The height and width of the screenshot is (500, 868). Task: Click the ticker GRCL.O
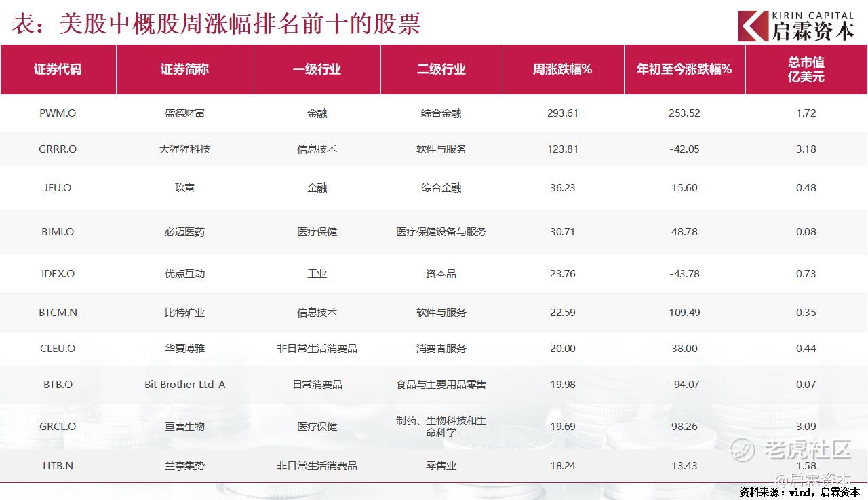(x=58, y=426)
